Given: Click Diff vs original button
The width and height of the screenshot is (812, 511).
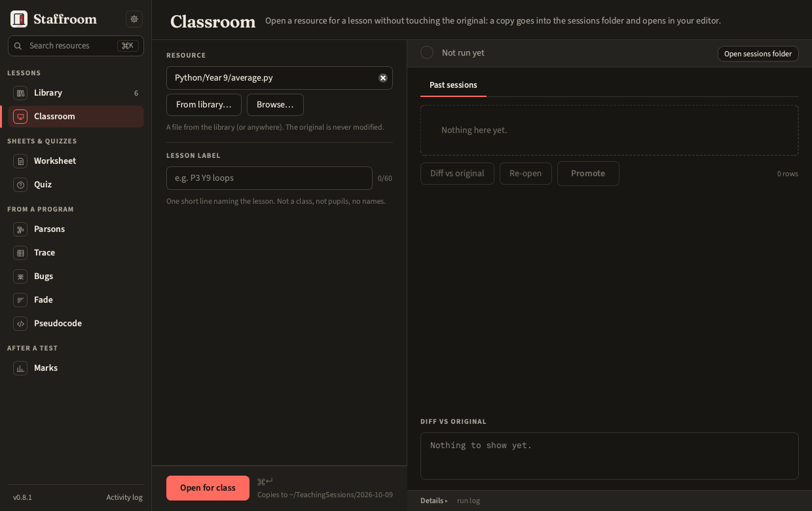Looking at the screenshot, I should [x=457, y=174].
